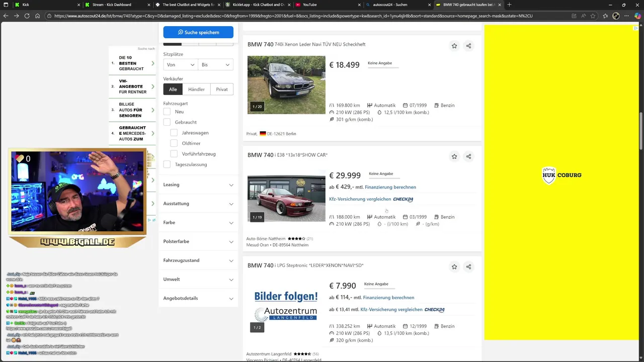Click the € 18.499 price

[344, 65]
